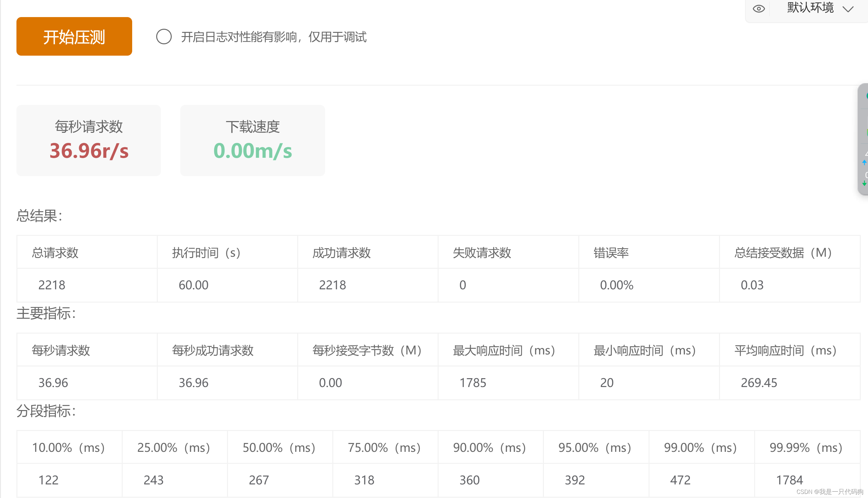This screenshot has width=868, height=498.
Task: Click the 最大响应时间 value 1785 cell
Action: coord(472,382)
